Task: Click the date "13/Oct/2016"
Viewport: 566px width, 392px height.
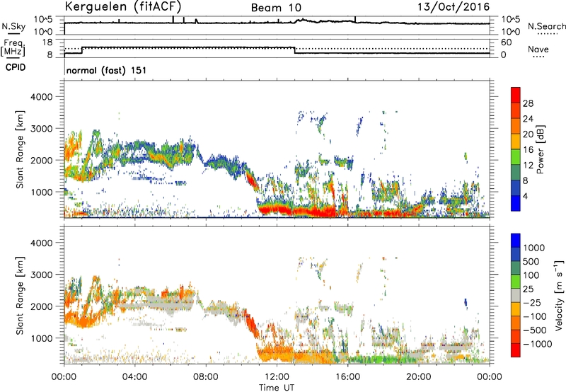Action: pyautogui.click(x=454, y=7)
